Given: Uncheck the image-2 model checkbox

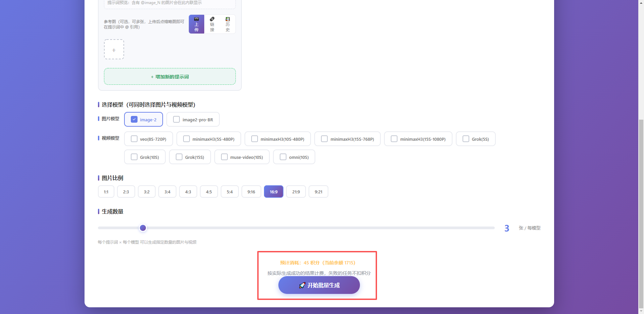Looking at the screenshot, I should tap(134, 119).
